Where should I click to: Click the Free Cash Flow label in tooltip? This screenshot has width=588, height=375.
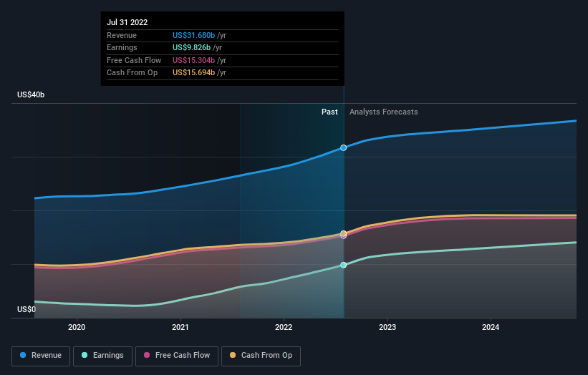click(x=134, y=60)
